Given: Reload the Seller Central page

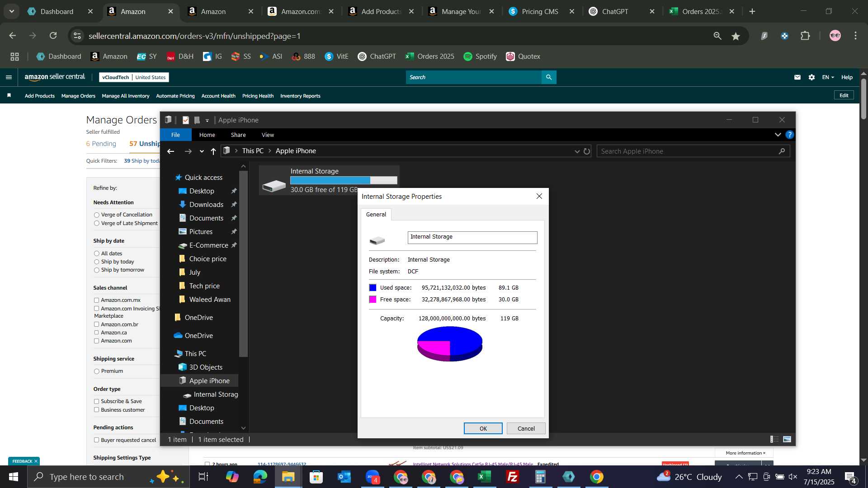Looking at the screenshot, I should click(53, 36).
